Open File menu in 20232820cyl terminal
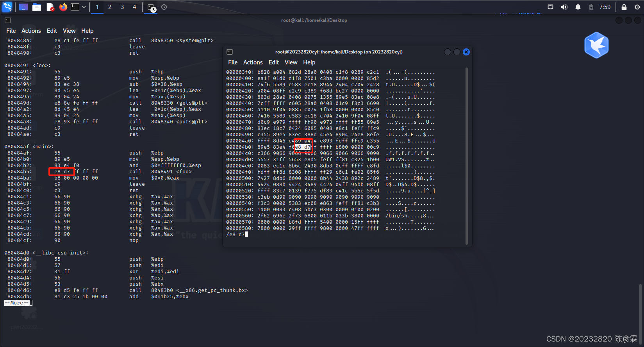Screen dimensions: 644x347 (233, 62)
